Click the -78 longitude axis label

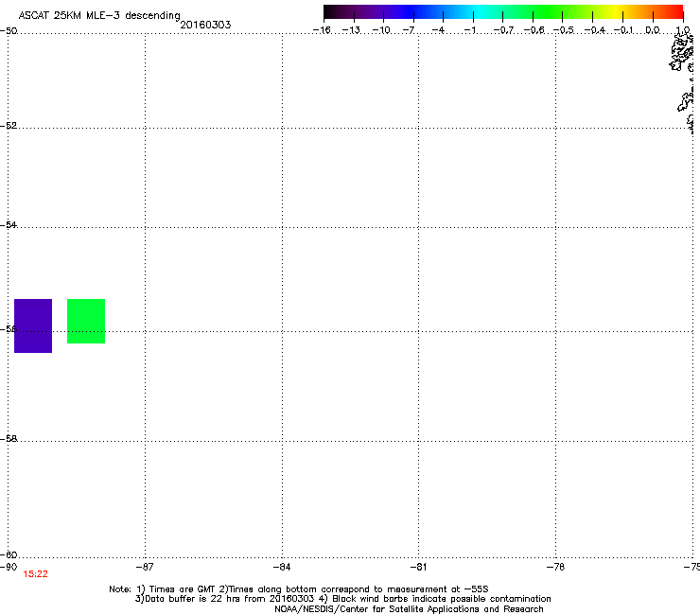[555, 567]
